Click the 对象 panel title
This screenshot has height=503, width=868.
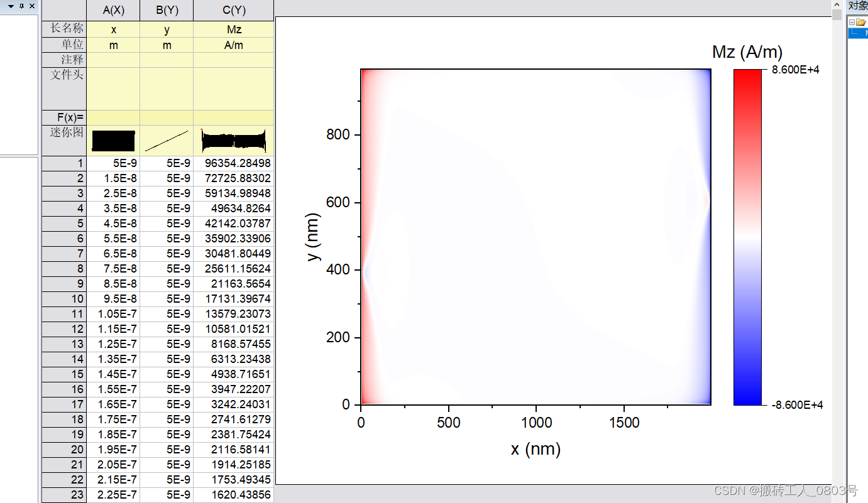click(x=858, y=6)
